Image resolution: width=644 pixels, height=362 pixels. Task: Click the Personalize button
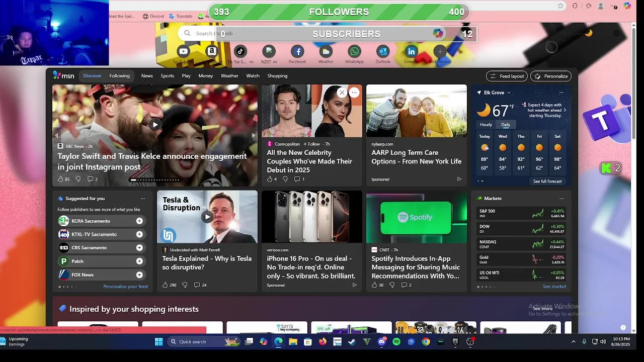[x=551, y=76]
